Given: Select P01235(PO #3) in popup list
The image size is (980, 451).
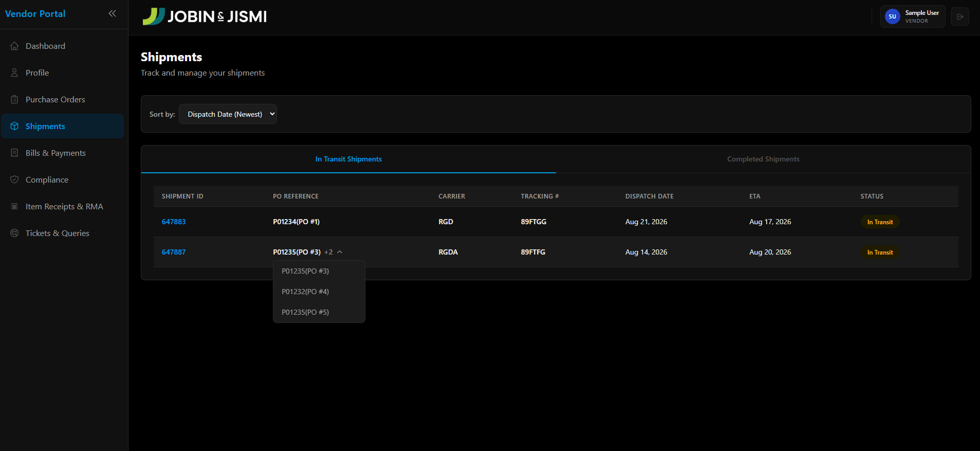Looking at the screenshot, I should click(x=319, y=271).
